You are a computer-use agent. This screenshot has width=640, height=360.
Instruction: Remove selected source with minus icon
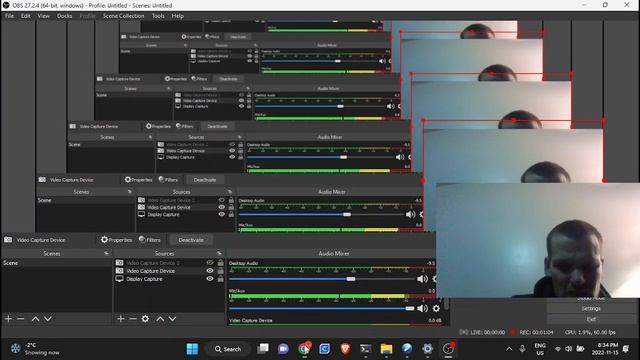133,319
